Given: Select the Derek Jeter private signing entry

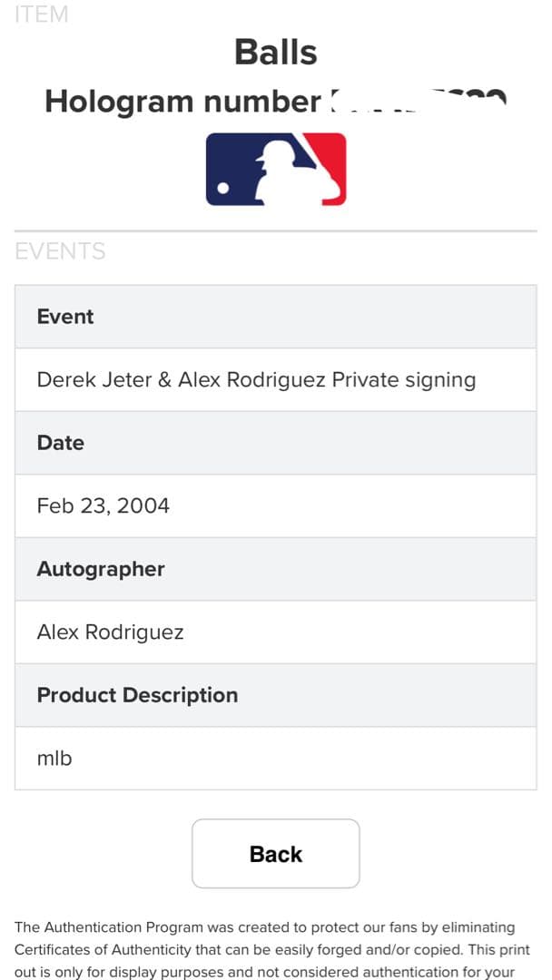Looking at the screenshot, I should pos(256,379).
